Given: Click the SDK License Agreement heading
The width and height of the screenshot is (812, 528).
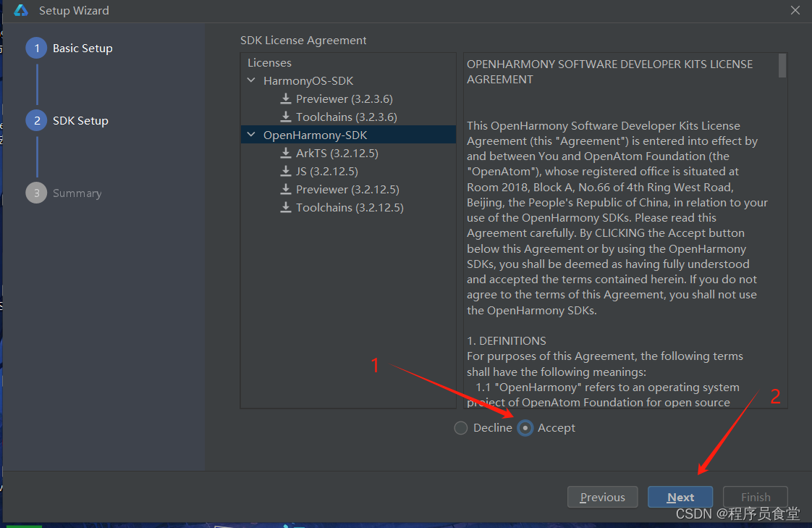Looking at the screenshot, I should pos(303,41).
